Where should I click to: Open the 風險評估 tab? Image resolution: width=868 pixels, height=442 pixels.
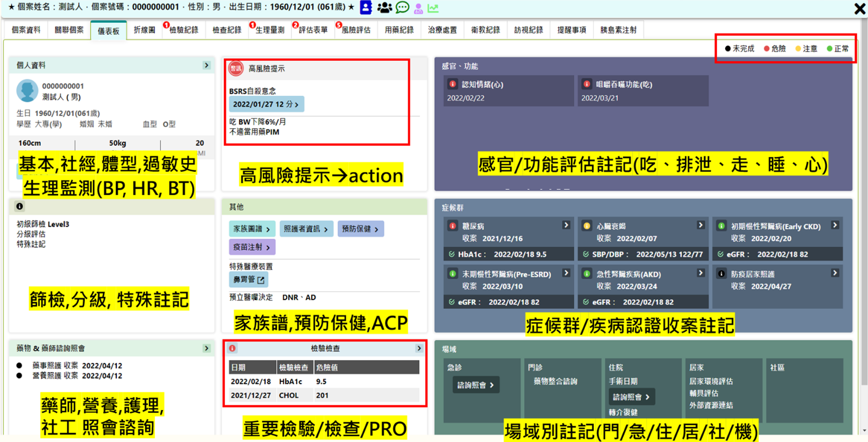tap(356, 30)
